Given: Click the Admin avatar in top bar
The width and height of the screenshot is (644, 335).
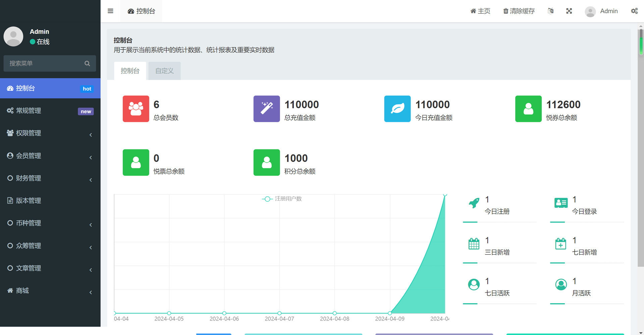Looking at the screenshot, I should click(590, 11).
